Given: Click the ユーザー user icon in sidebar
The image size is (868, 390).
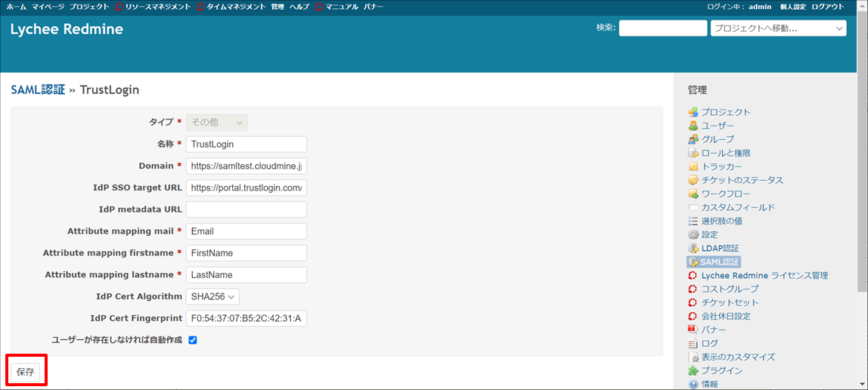Looking at the screenshot, I should coord(693,125).
